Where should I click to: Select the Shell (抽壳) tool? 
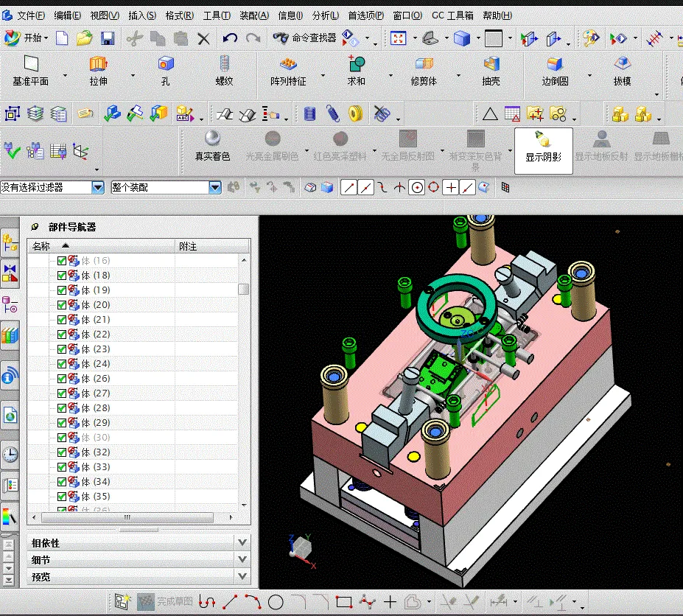coord(491,72)
